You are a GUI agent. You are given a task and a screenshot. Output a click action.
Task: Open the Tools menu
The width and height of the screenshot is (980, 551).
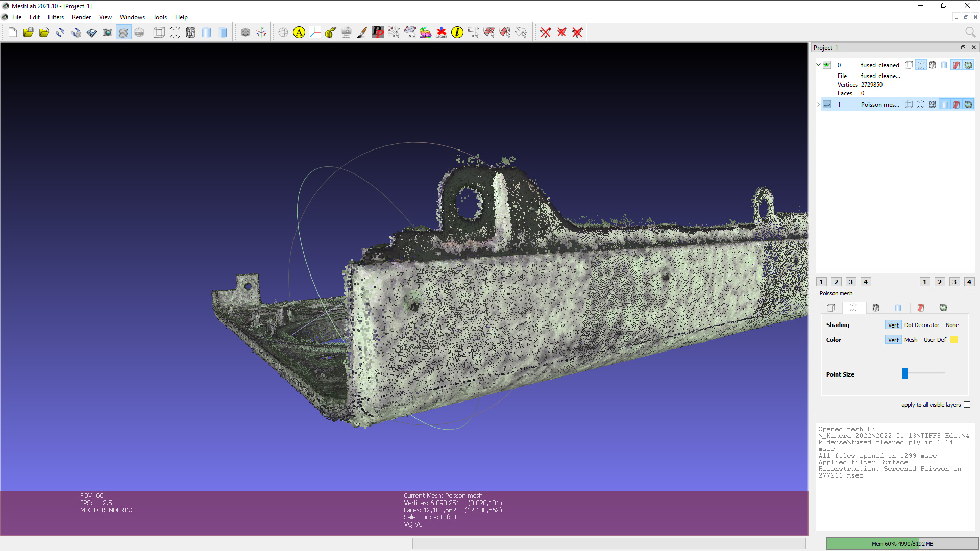pos(160,17)
